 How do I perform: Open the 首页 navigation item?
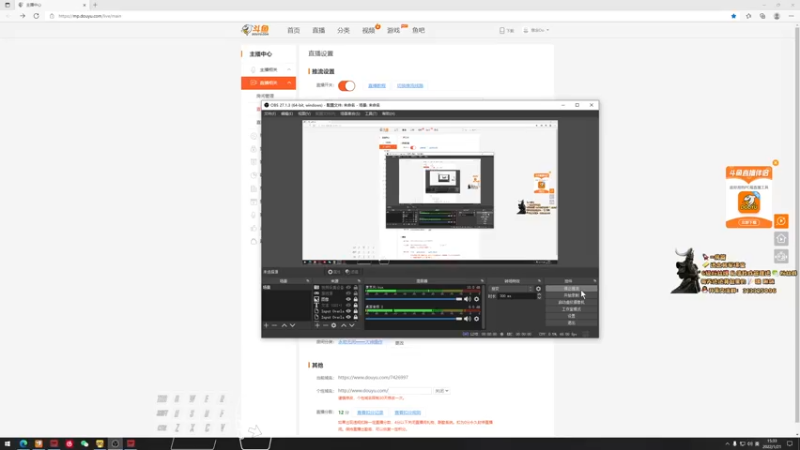pyautogui.click(x=293, y=31)
